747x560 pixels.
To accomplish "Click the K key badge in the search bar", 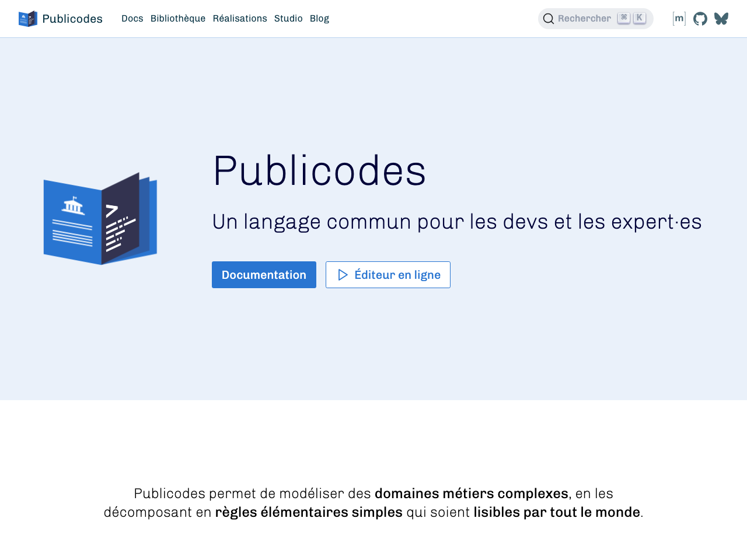I will (x=638, y=17).
